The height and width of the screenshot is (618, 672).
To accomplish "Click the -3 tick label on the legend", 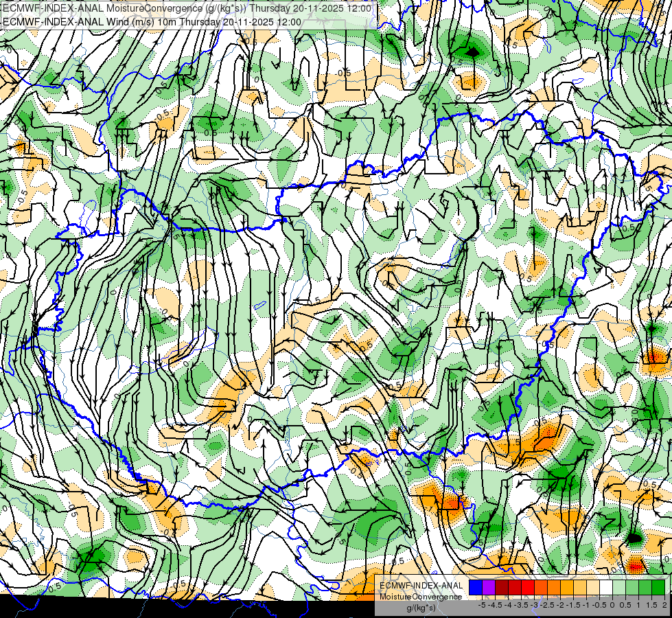I will (x=535, y=605).
